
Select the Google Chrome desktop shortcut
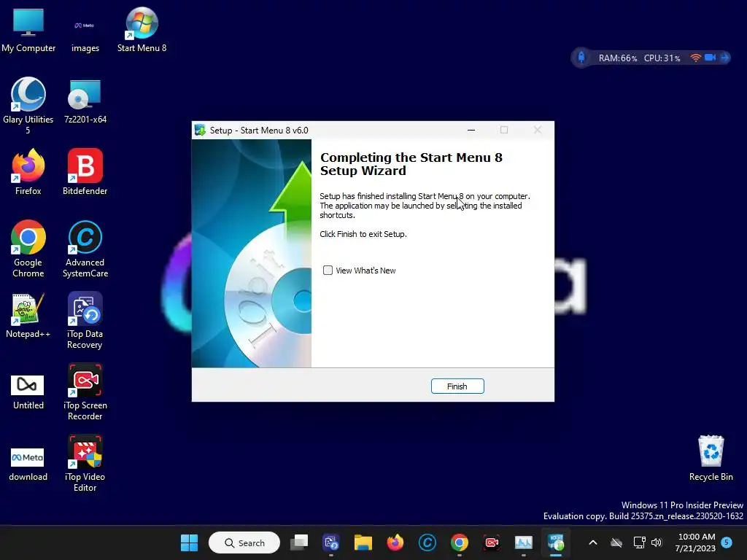tap(28, 249)
